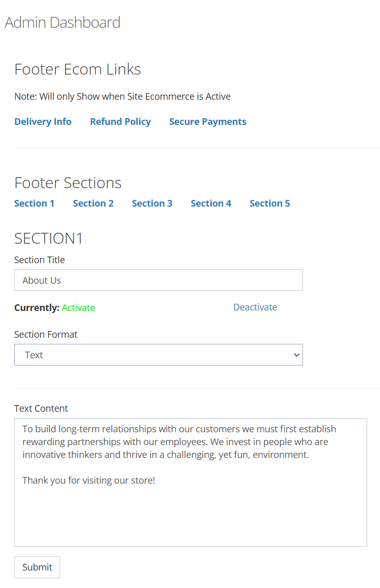Go to the Section 4 tab
Screen dimensions: 380x588
tap(211, 203)
